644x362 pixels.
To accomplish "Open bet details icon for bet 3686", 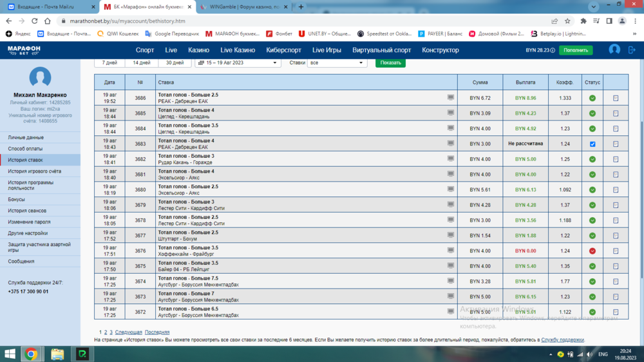I will [616, 99].
